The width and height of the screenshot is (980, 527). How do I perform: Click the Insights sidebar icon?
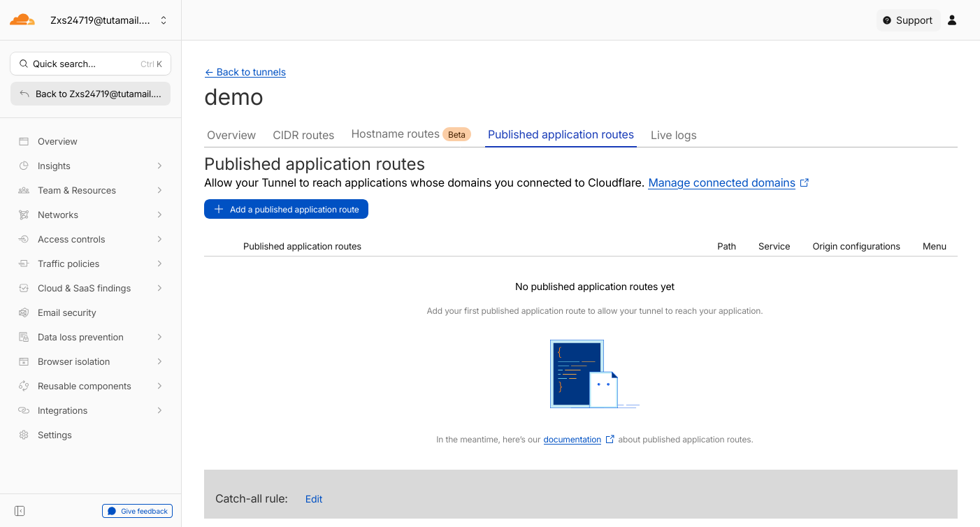pos(24,166)
